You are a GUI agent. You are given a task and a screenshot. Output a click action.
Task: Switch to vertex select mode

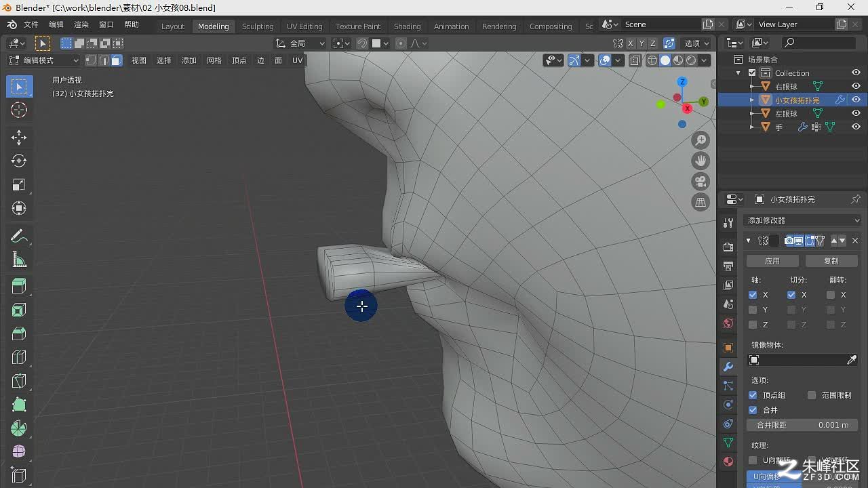[x=91, y=60]
